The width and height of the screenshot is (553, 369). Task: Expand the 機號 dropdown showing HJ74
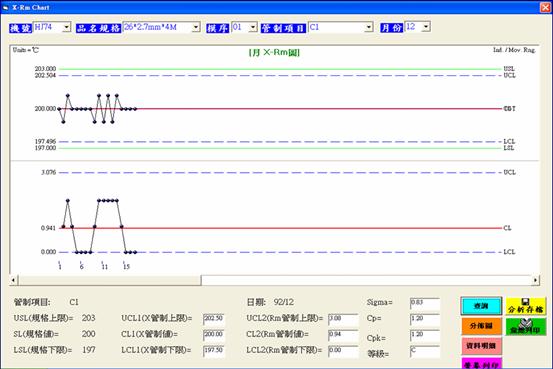66,27
